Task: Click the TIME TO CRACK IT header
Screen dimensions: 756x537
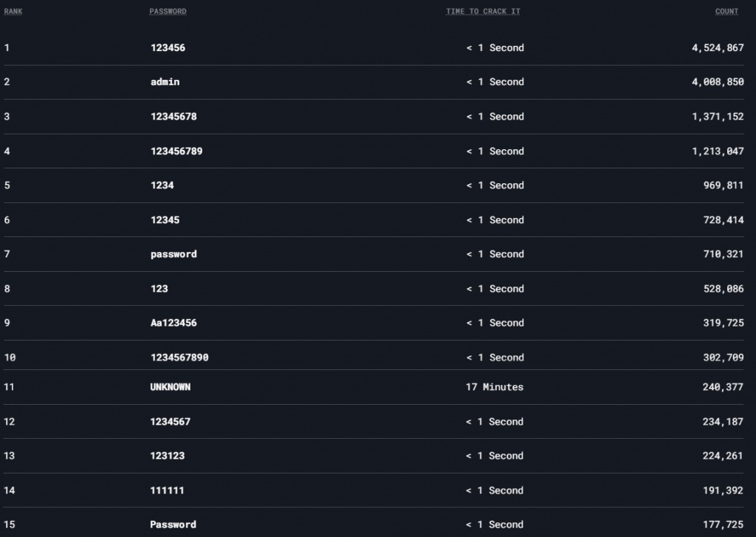Action: pos(483,12)
